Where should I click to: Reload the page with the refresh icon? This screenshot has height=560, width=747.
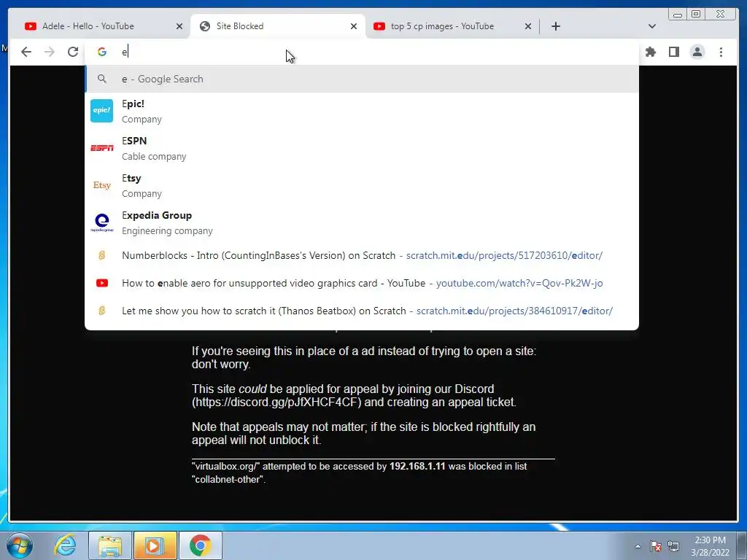tap(73, 52)
